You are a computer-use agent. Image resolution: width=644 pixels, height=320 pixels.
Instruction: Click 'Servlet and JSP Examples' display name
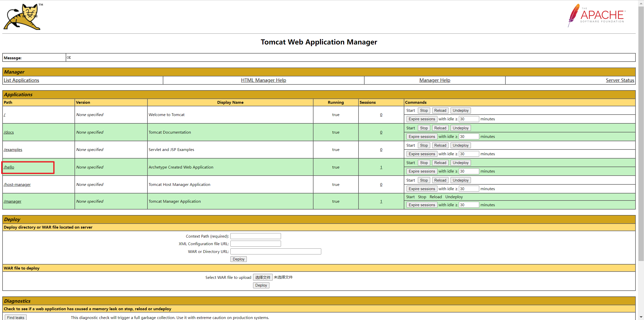pyautogui.click(x=171, y=149)
